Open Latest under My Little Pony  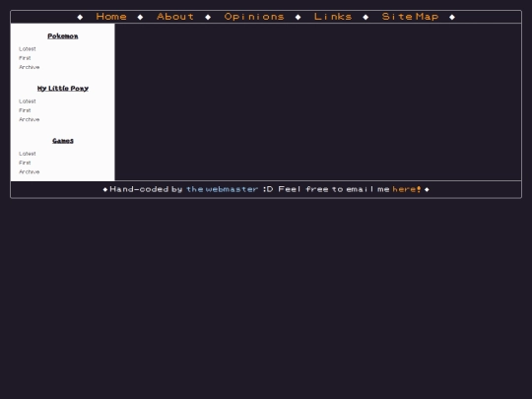[x=28, y=101]
